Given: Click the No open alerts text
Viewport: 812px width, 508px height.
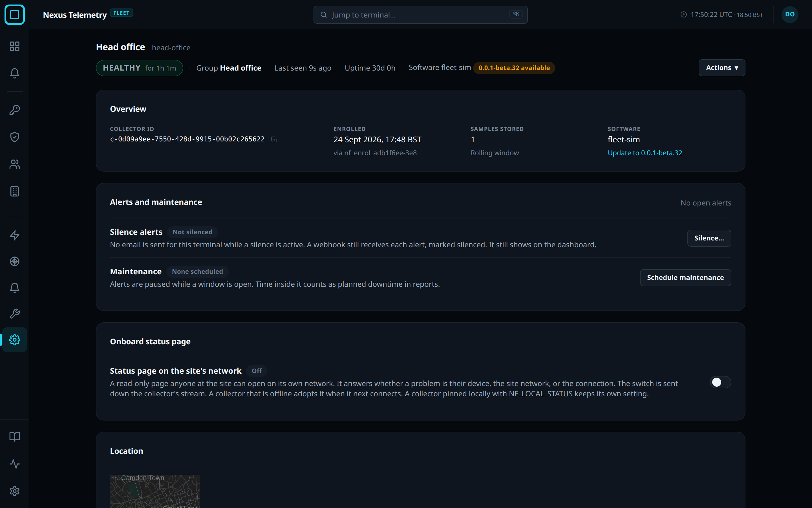Looking at the screenshot, I should (706, 203).
